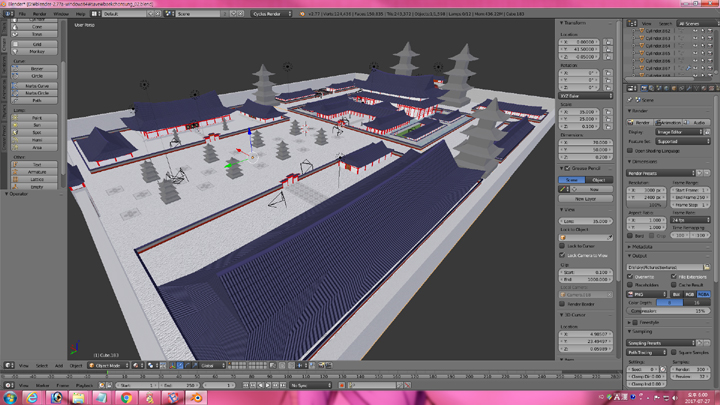Open the Path Tracing integrator dropdown

[647, 352]
